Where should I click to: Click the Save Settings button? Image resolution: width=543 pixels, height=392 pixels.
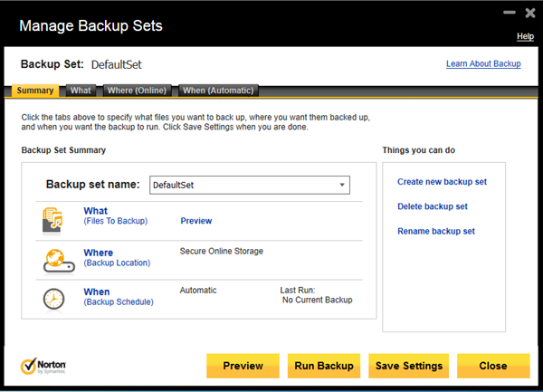(409, 366)
